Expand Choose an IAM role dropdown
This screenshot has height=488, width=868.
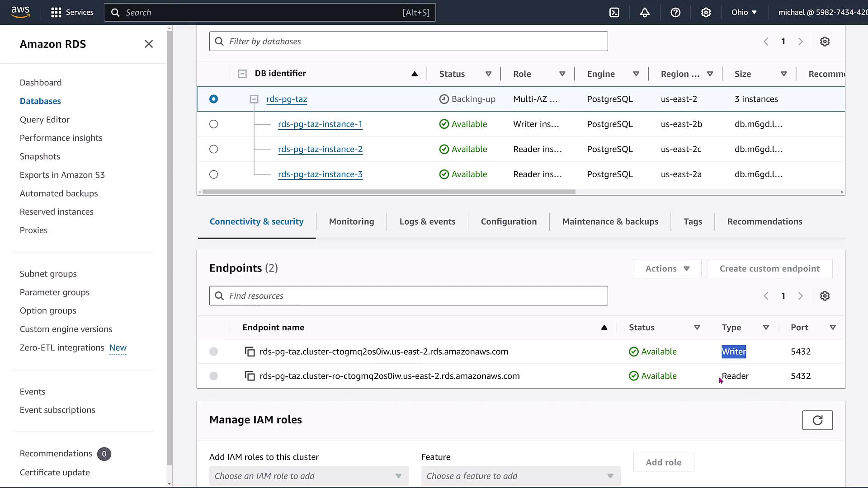308,476
